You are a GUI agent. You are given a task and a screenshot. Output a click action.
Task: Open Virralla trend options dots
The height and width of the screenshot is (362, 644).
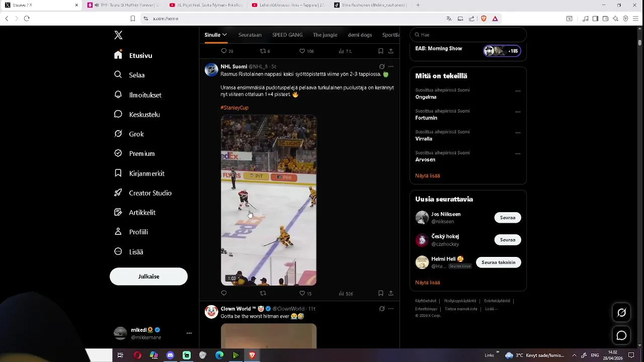[x=518, y=133]
